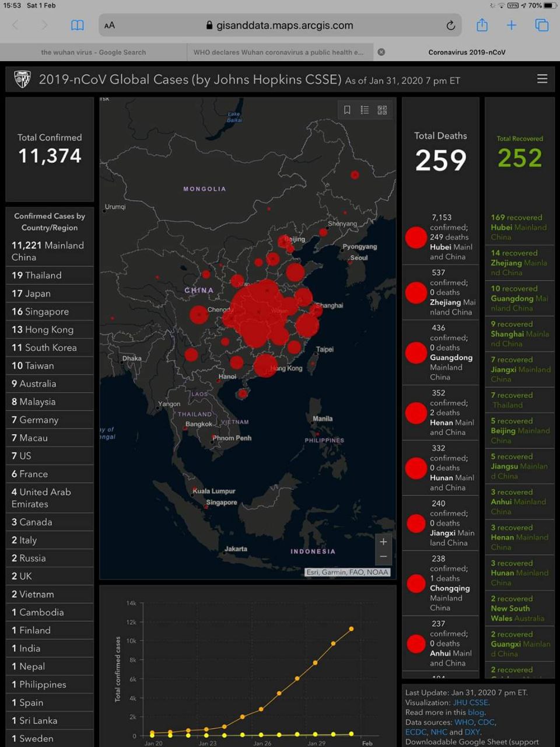
Task: Add a new tab with the plus icon
Action: (x=512, y=25)
